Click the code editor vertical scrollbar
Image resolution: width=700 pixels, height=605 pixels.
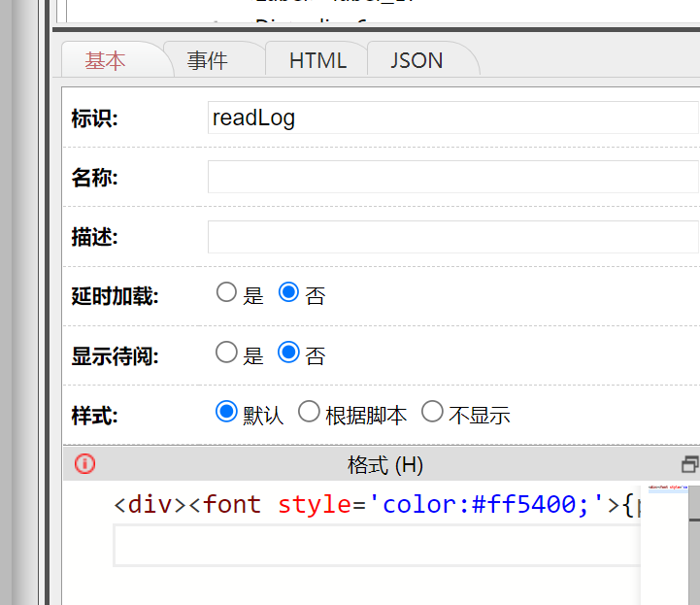[694, 545]
